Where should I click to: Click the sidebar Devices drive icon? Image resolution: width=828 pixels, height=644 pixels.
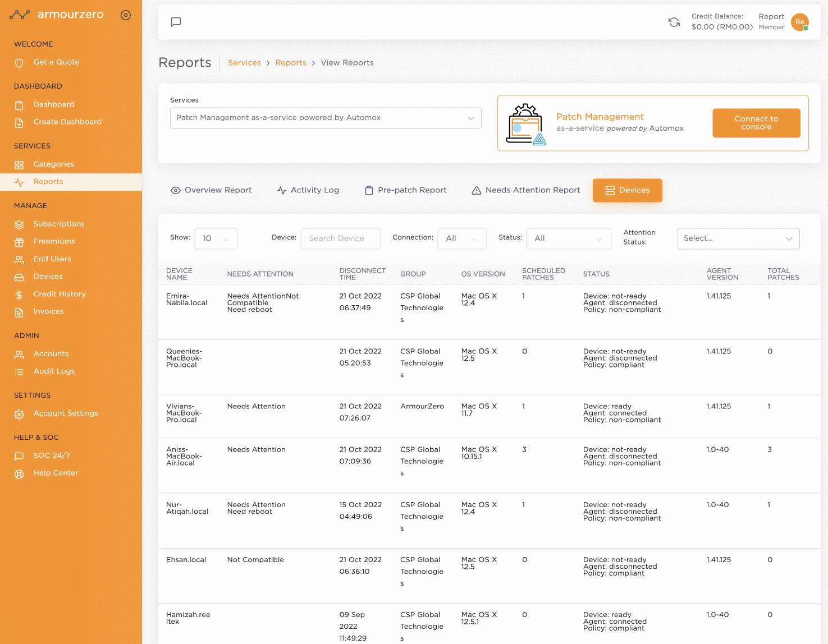pyautogui.click(x=19, y=277)
